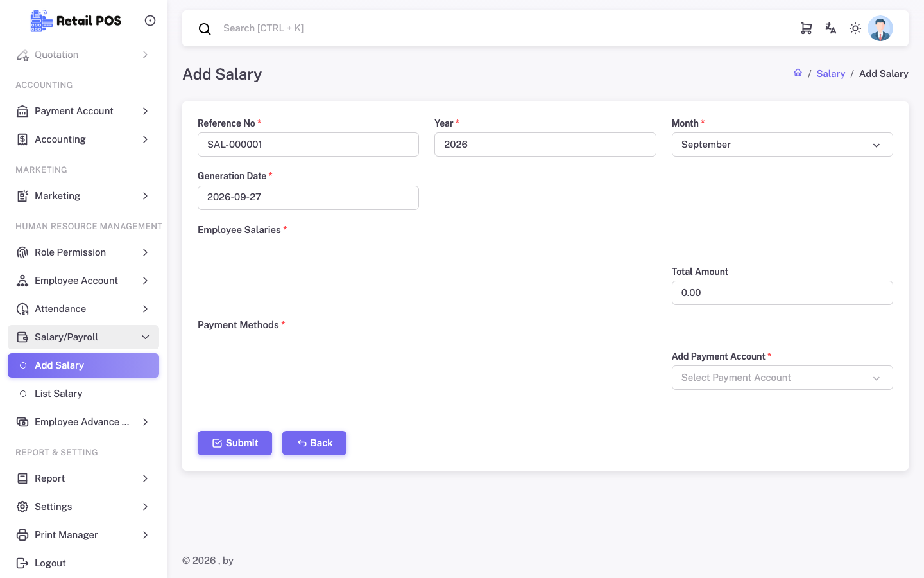This screenshot has width=924, height=578.
Task: Click the Logout link text
Action: (50, 563)
